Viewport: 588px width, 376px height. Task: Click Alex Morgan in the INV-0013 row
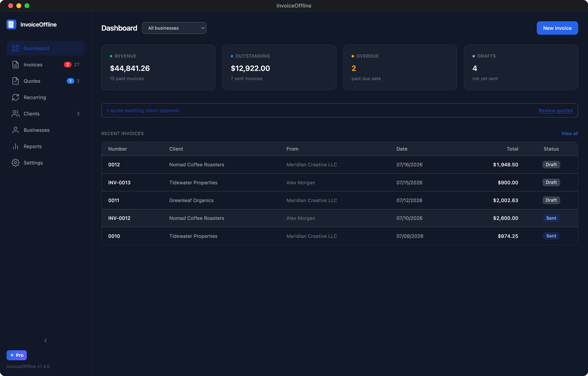[x=301, y=182]
